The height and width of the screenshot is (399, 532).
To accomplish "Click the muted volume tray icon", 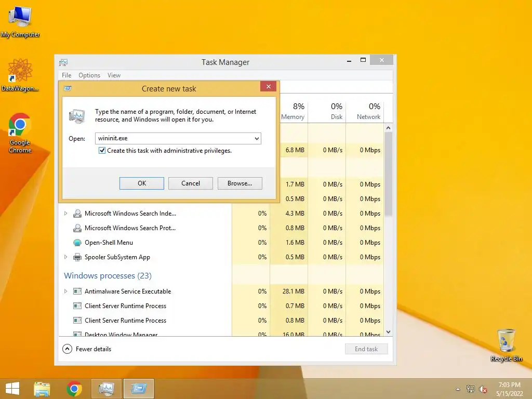I will [x=483, y=389].
